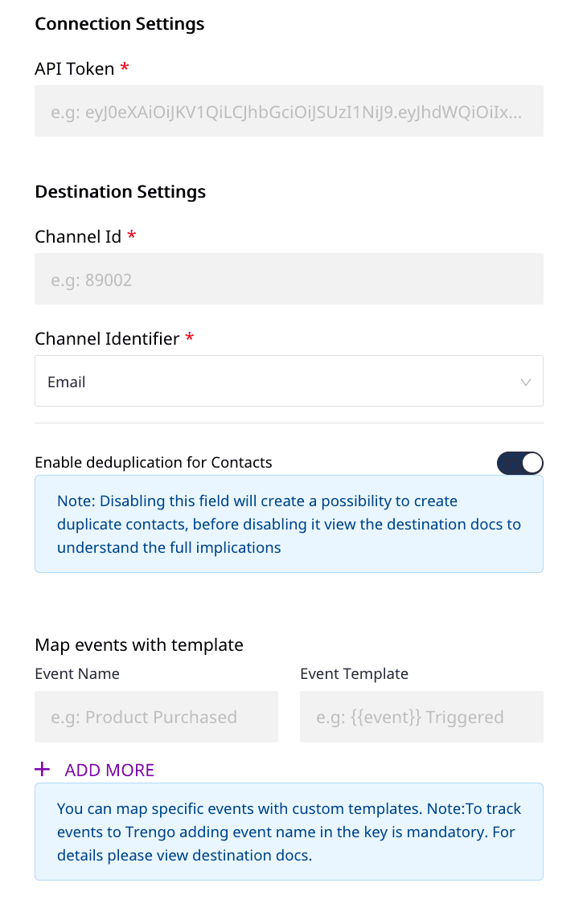This screenshot has width=587, height=924.
Task: Focus the Channel Id text box
Action: coord(289,280)
